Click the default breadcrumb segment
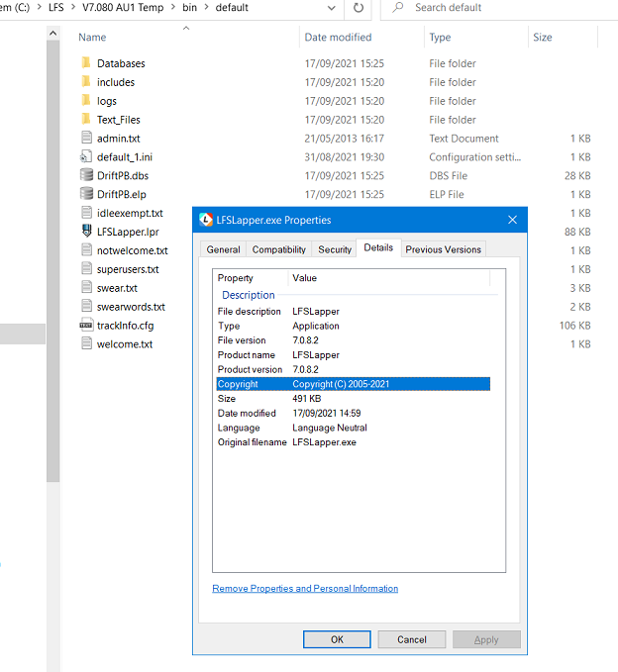 232,7
